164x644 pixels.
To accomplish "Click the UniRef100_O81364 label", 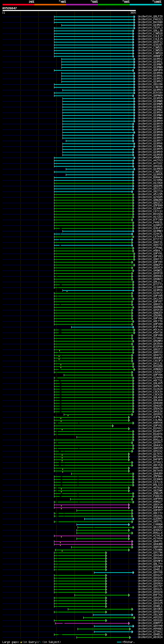I will pyautogui.click(x=150, y=615).
